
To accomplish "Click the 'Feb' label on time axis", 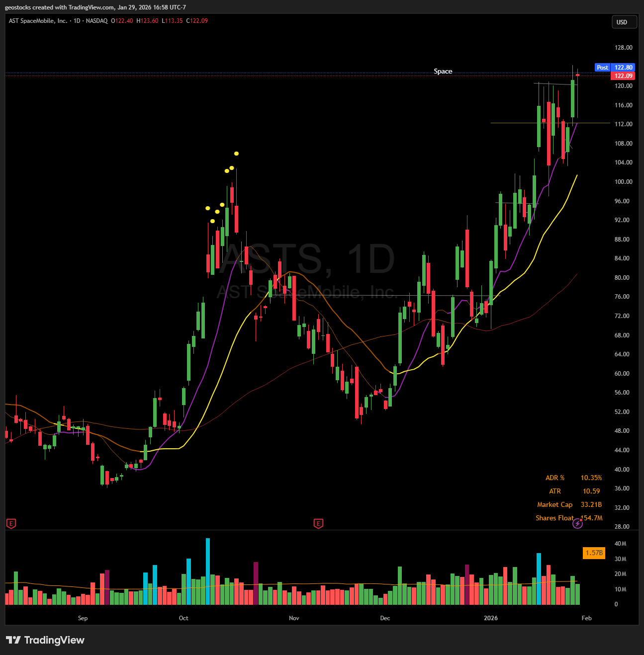I will point(587,618).
